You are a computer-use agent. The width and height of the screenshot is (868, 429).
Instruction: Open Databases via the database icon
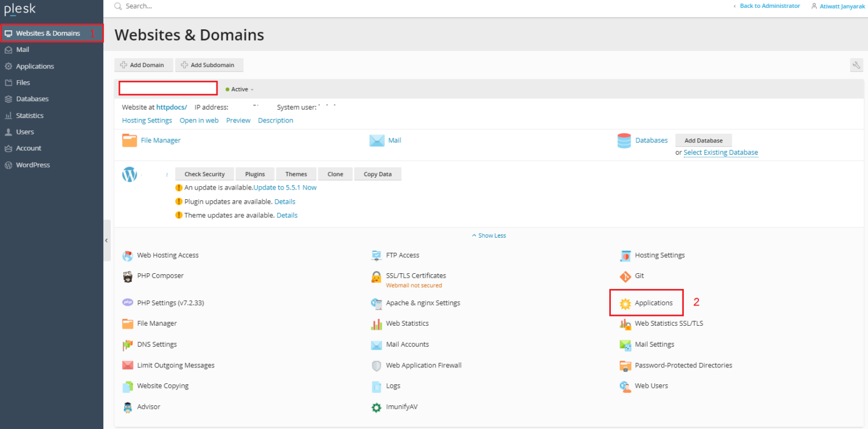(624, 141)
